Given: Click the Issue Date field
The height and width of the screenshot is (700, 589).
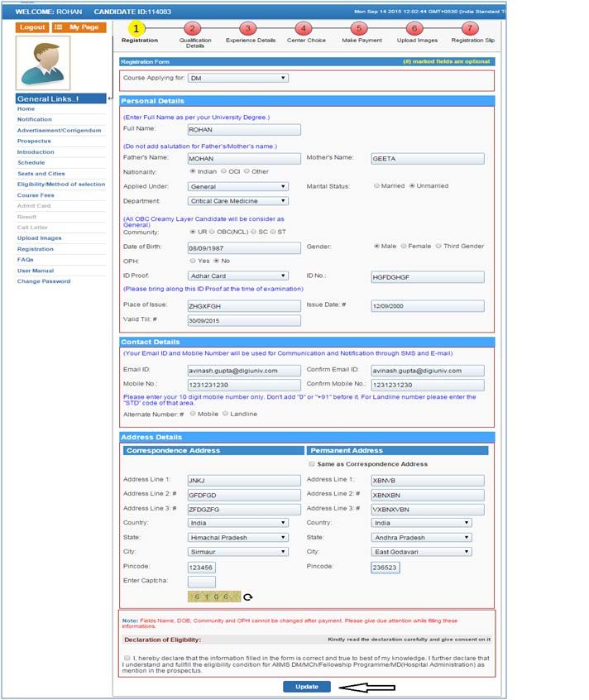Looking at the screenshot, I should [428, 306].
